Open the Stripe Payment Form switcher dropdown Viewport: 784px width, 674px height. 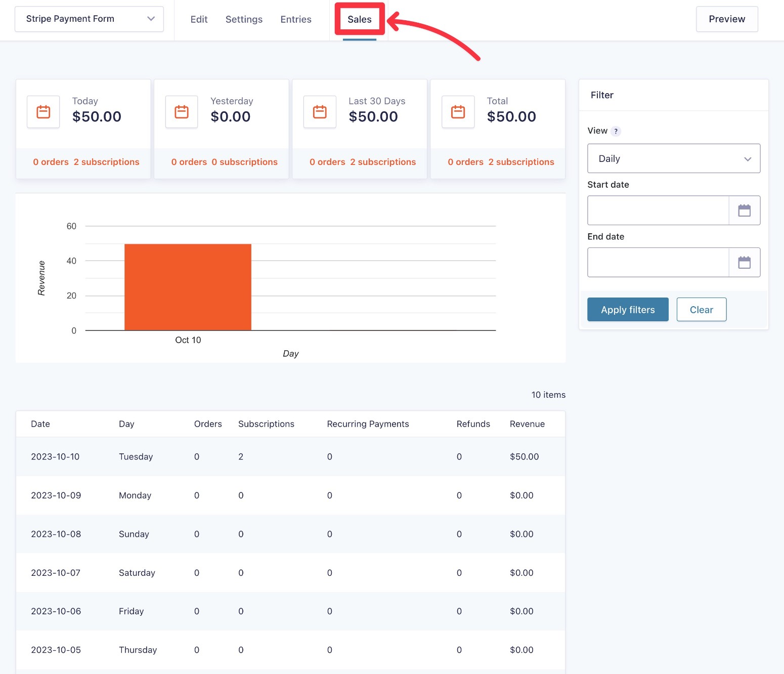click(89, 19)
